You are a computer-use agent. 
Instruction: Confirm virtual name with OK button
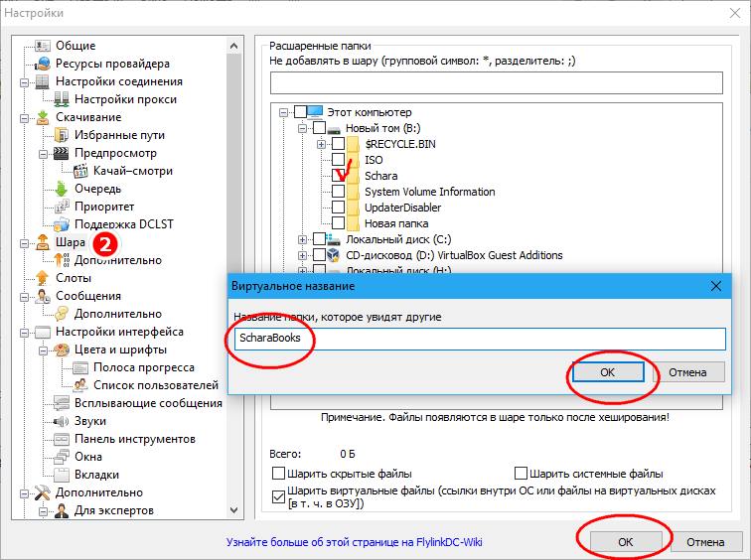click(608, 372)
